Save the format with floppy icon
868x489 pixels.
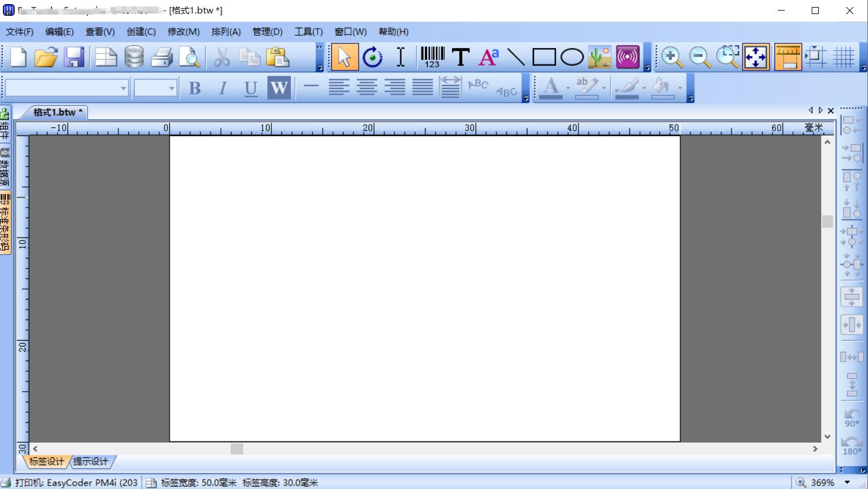pos(74,57)
